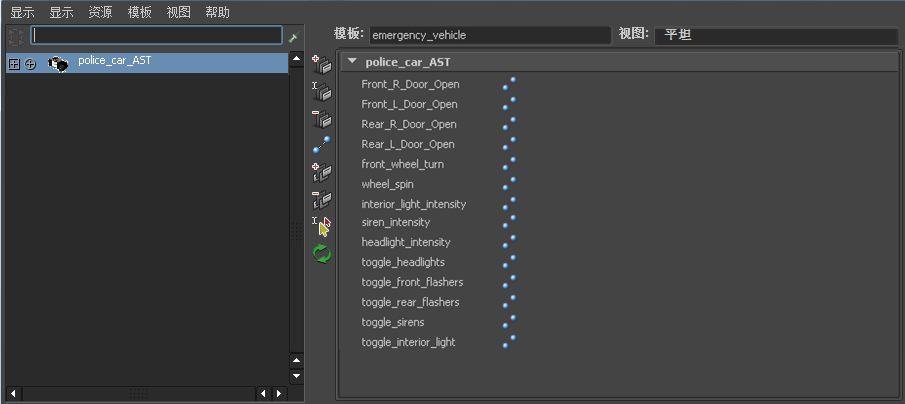
Task: Click the binding icon for wheel_spin
Action: pyautogui.click(x=508, y=184)
